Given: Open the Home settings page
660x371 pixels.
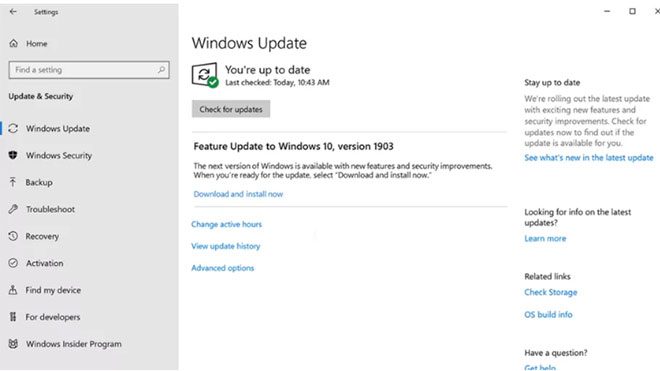Looking at the screenshot, I should 37,43.
